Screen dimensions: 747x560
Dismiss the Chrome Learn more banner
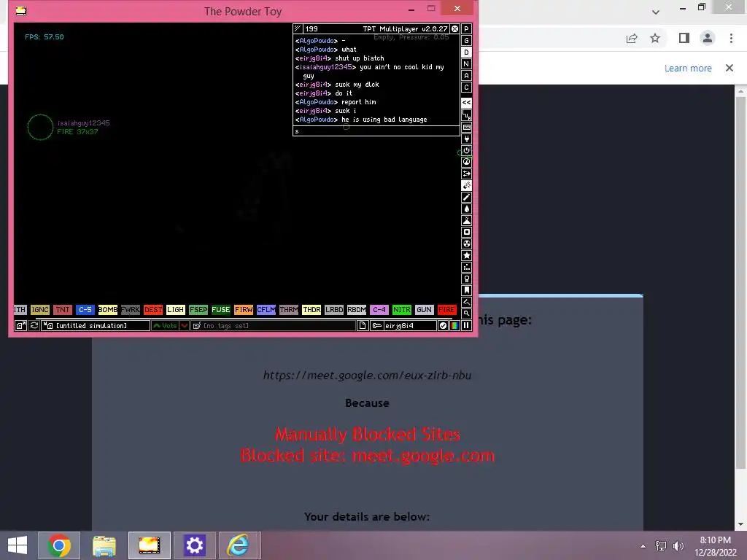(x=729, y=68)
